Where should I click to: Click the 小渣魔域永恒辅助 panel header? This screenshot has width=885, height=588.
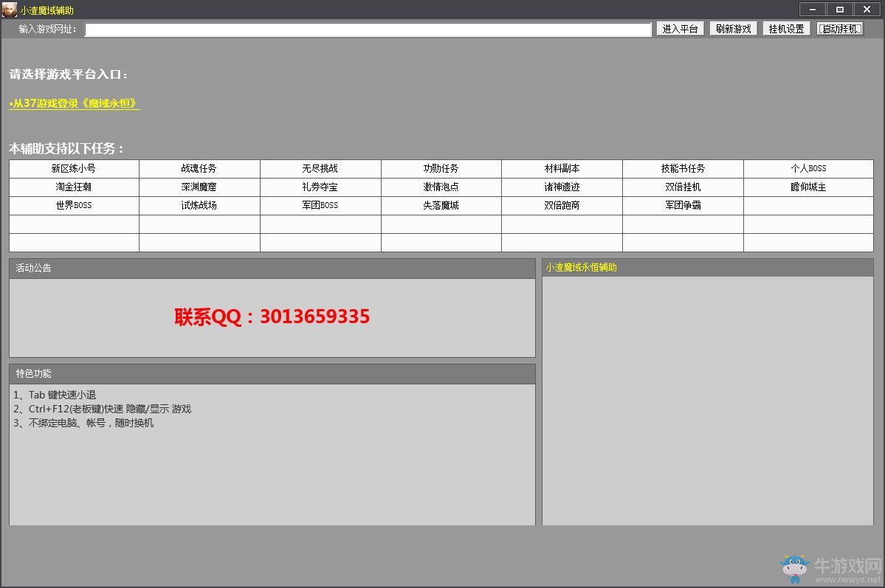708,268
